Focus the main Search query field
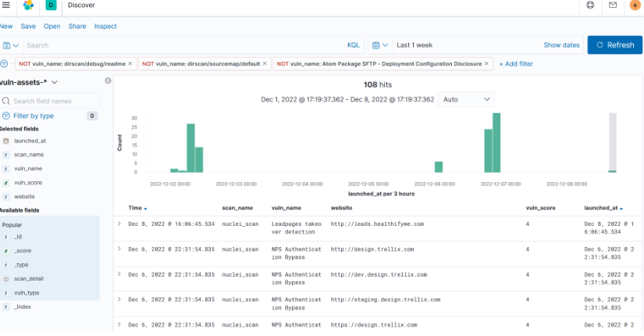 pos(185,45)
